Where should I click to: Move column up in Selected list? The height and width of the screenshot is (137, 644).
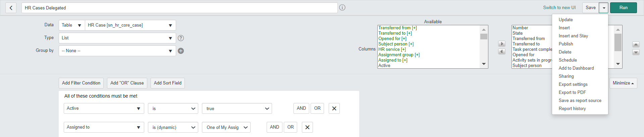coord(636,44)
